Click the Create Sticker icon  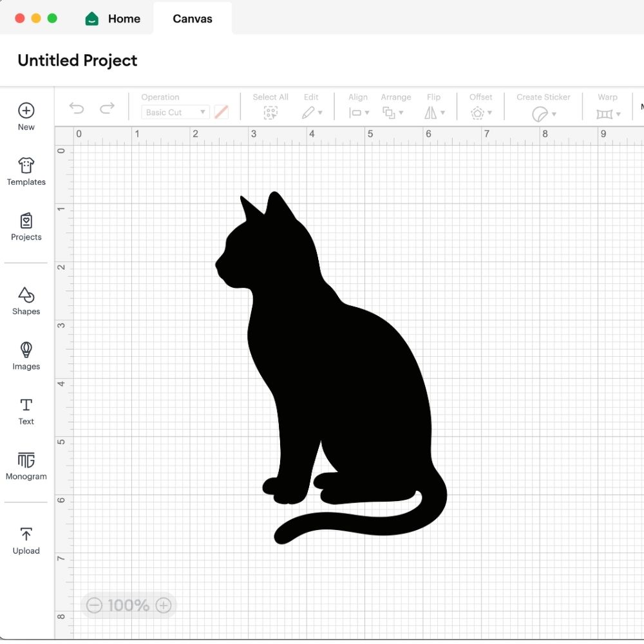(x=540, y=114)
